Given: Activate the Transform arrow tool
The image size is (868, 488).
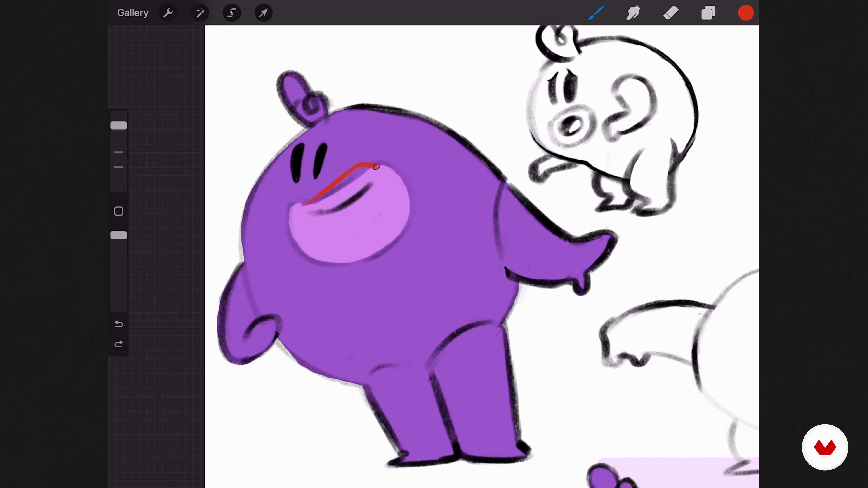Looking at the screenshot, I should 263,13.
